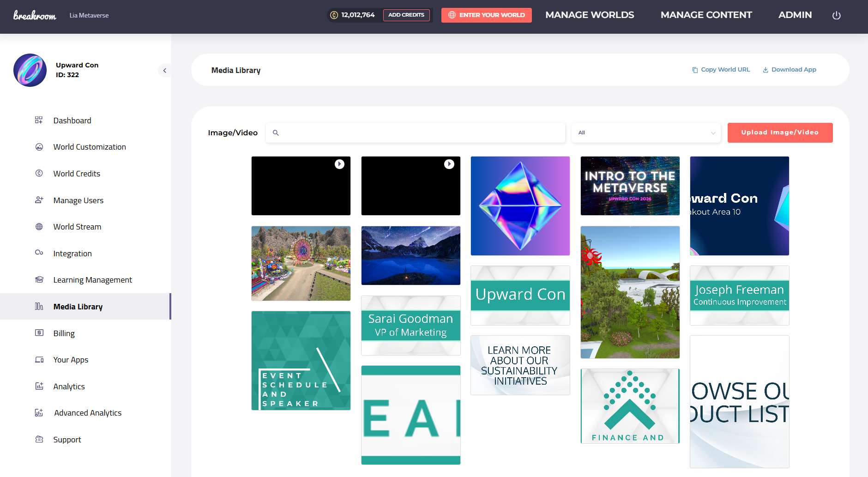Viewport: 868px width, 477px height.
Task: Click Enter Your World button
Action: pyautogui.click(x=487, y=15)
